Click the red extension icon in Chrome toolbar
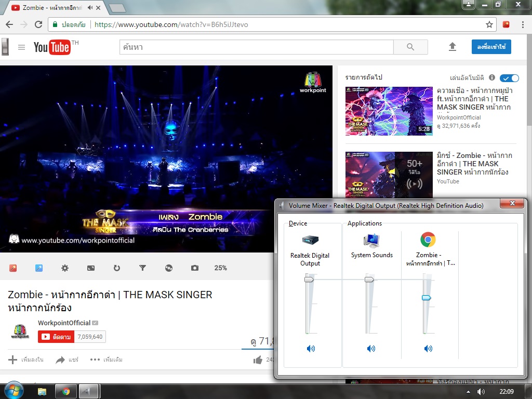This screenshot has width=532, height=399. click(x=506, y=24)
